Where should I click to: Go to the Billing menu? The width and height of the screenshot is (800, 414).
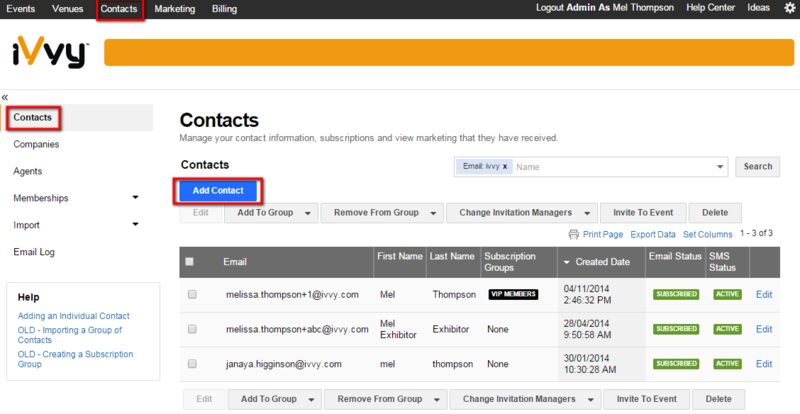pos(224,9)
